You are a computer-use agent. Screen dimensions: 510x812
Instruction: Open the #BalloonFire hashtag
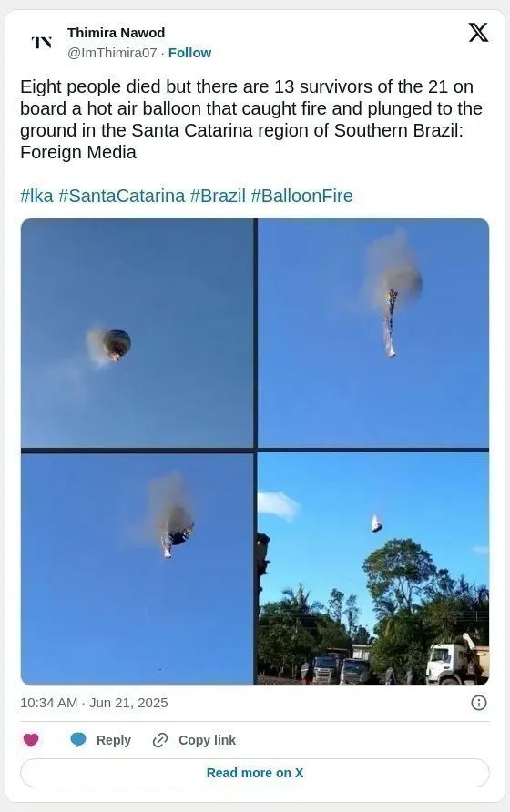pos(301,196)
